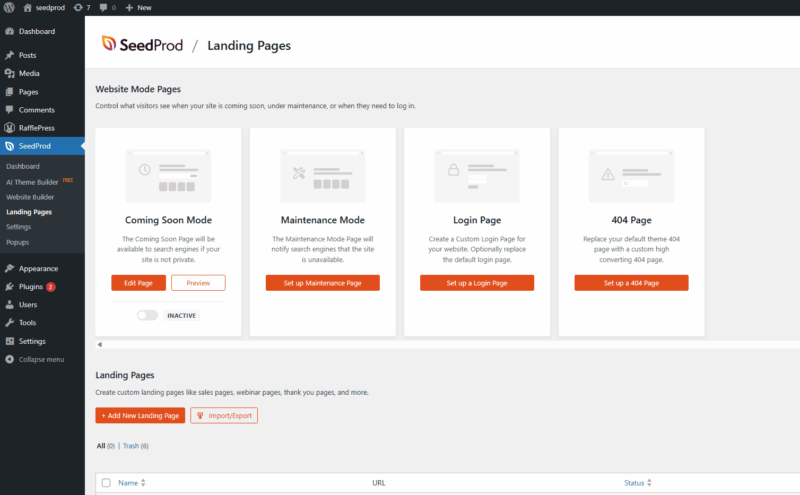Click the horizontal scroll left arrow

(x=99, y=344)
